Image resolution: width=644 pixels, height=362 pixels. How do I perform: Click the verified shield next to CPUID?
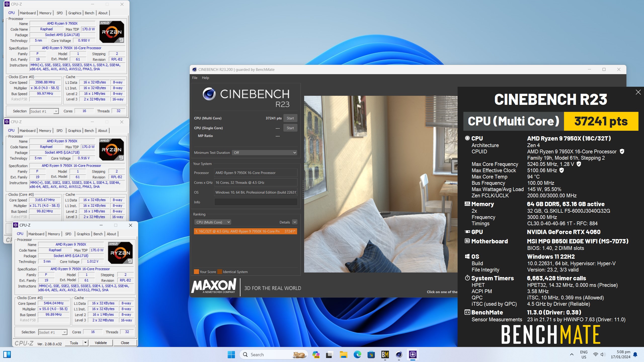(622, 151)
